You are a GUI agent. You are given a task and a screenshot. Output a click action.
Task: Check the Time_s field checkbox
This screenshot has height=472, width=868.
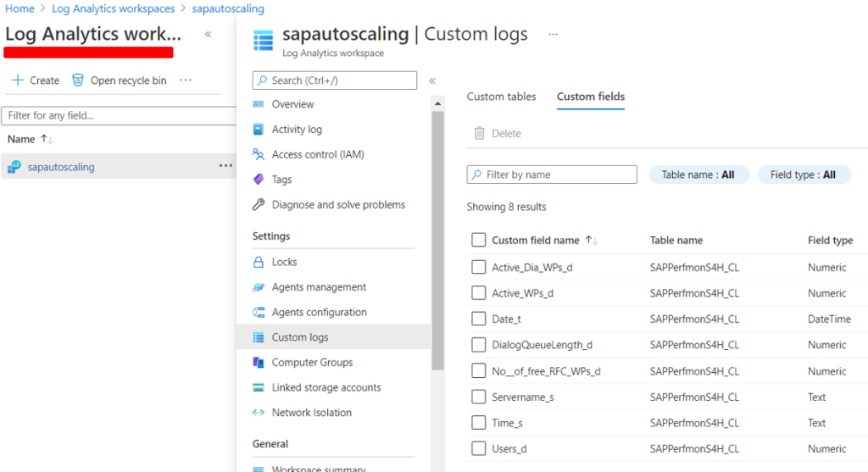[x=479, y=423]
